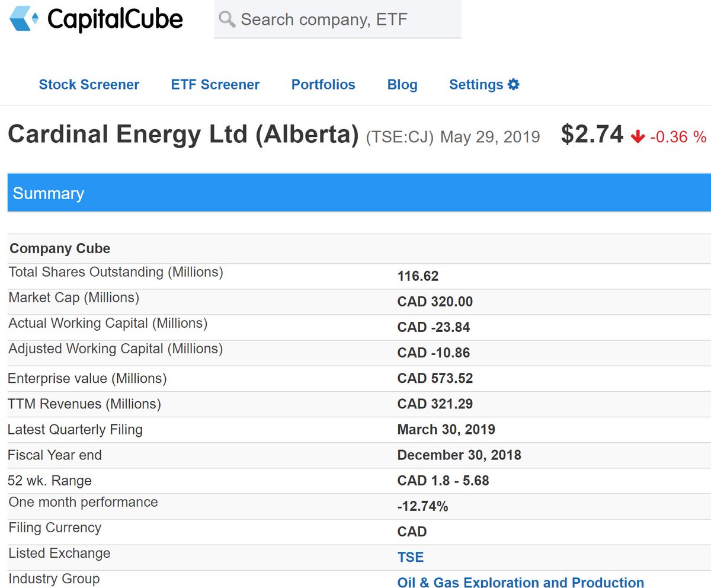Click the Market Cap (Millions) label

pos(73,298)
